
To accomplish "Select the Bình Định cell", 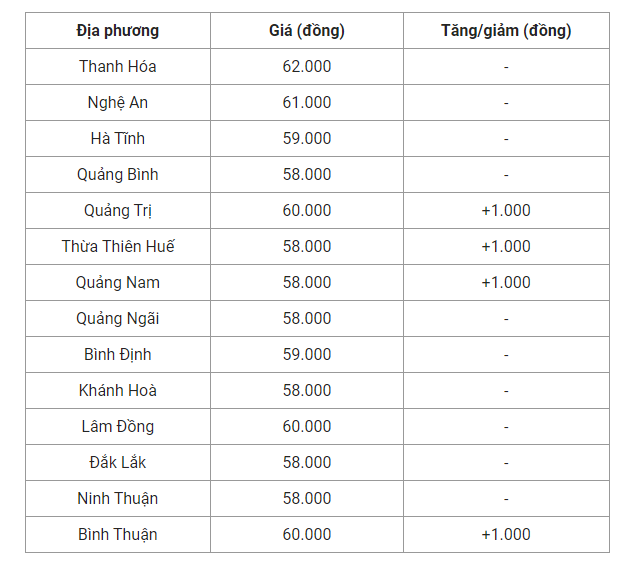I will click(117, 355).
